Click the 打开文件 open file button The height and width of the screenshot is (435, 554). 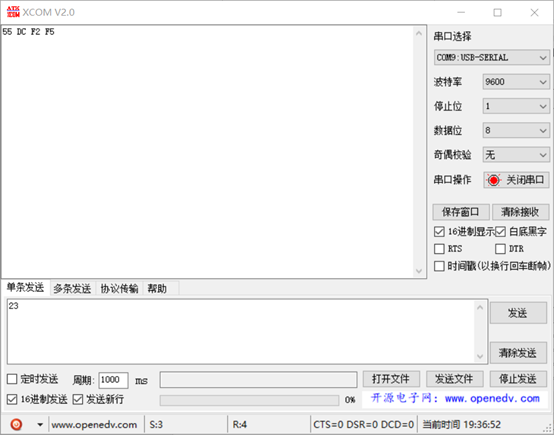coord(391,379)
